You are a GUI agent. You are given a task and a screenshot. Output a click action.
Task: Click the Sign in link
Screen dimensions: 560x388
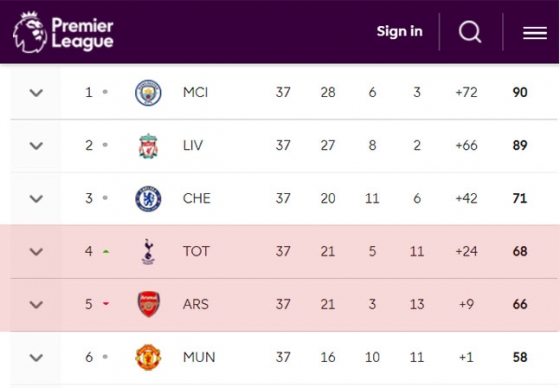click(400, 31)
